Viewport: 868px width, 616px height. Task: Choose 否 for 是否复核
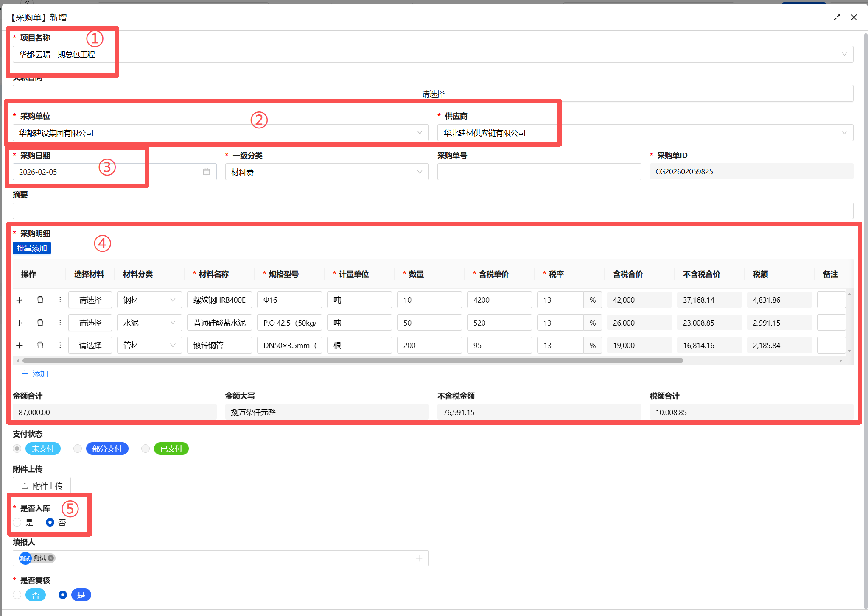coord(17,595)
